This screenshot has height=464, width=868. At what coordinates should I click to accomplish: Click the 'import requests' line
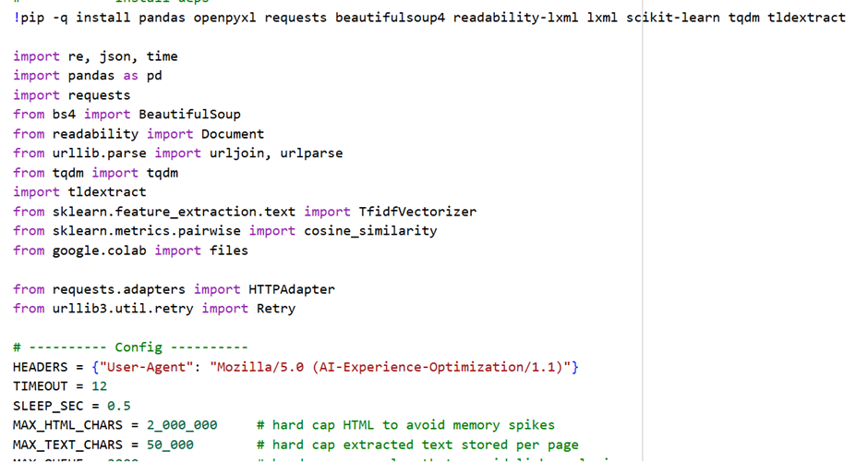click(71, 95)
